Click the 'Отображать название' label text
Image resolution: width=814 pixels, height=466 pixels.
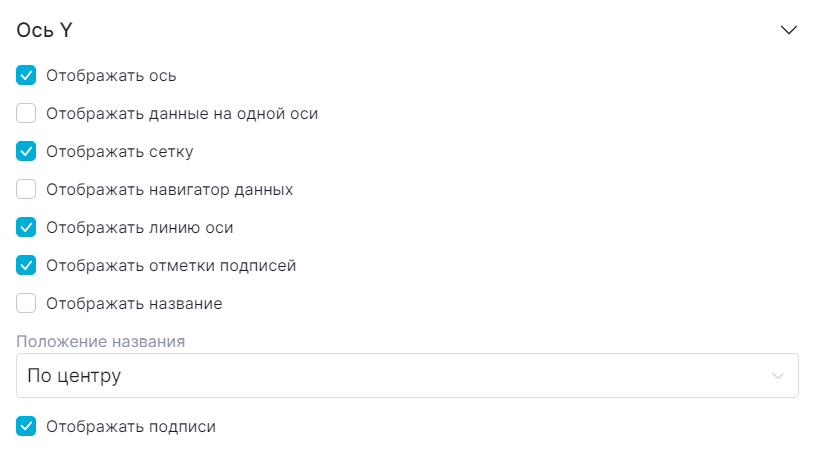click(134, 303)
